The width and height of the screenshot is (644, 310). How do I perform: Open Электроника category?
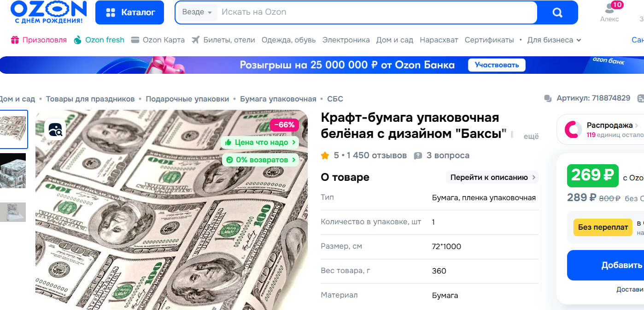tap(346, 40)
